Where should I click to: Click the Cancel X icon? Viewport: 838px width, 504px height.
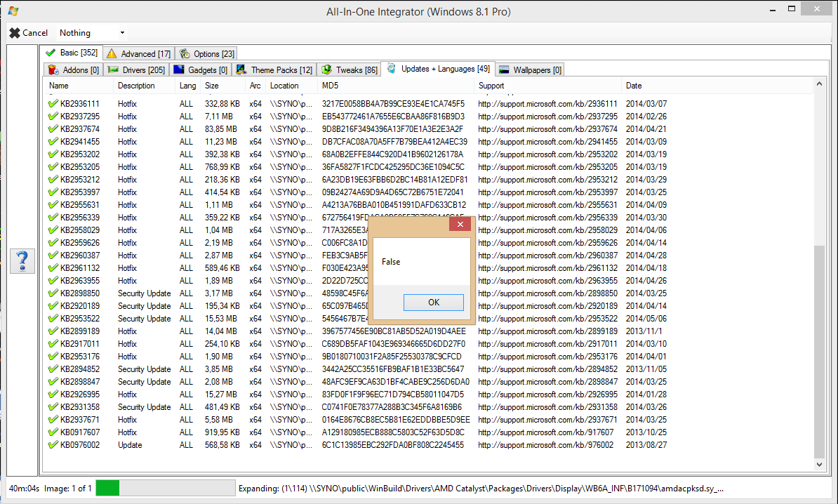point(15,33)
